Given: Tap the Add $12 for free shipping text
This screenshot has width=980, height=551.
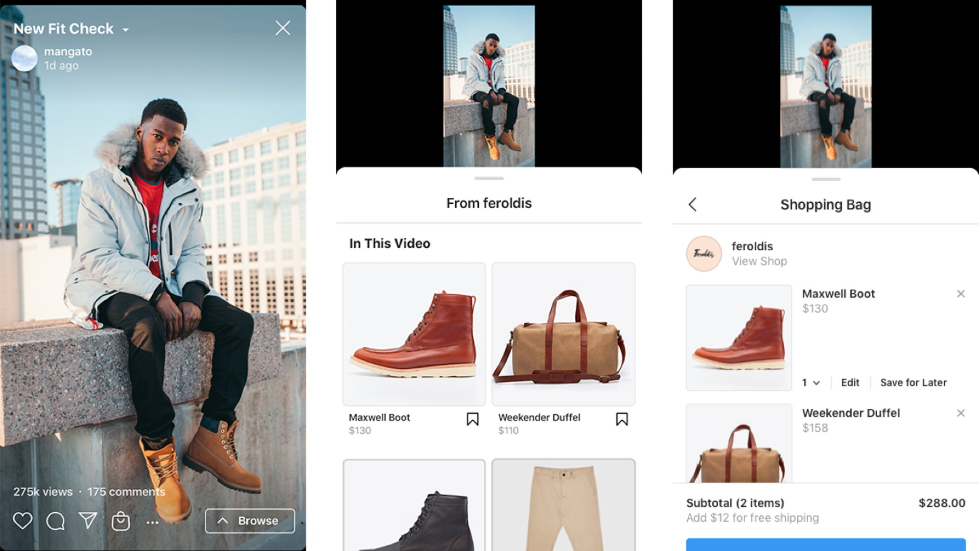Looking at the screenshot, I should (752, 518).
